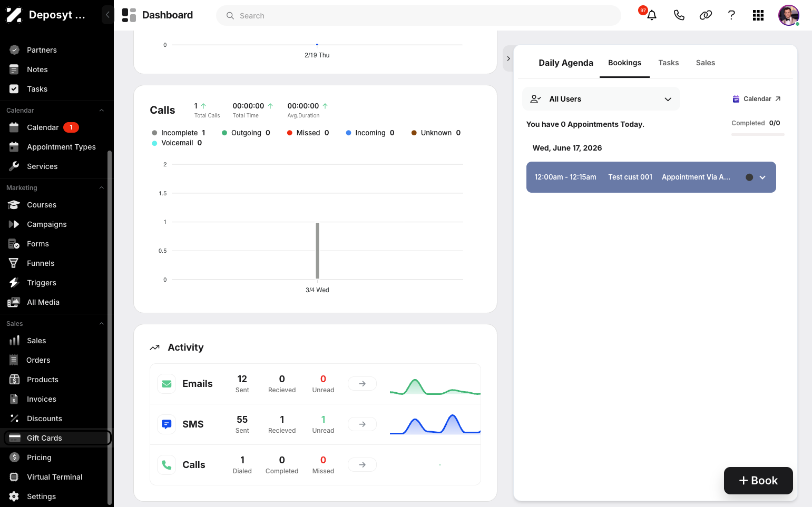Image resolution: width=812 pixels, height=507 pixels.
Task: Open the notifications bell icon
Action: click(x=651, y=15)
